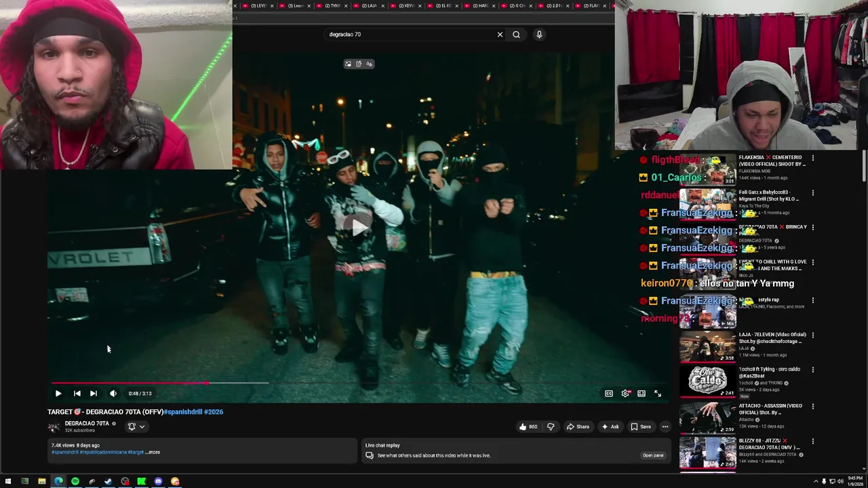Image resolution: width=868 pixels, height=488 pixels.
Task: Open DEGRACIAO 70TA channel name
Action: coord(87,424)
